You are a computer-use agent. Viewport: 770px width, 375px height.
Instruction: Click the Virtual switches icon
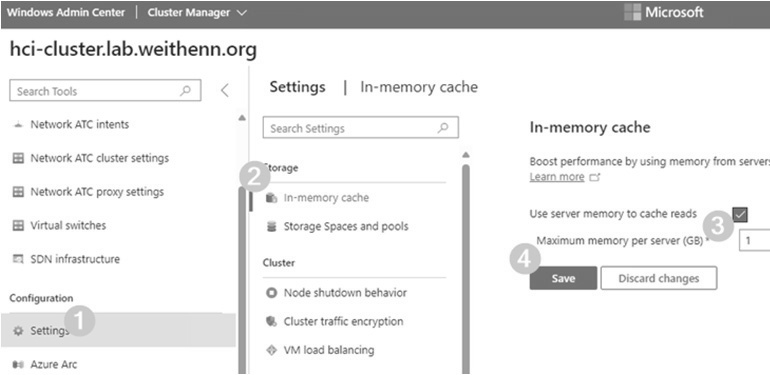click(x=18, y=225)
